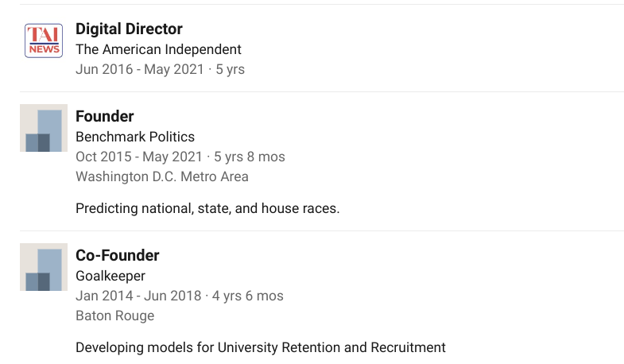
Task: Click the Jan 2014 - Jun 2018 date range
Action: tap(138, 296)
